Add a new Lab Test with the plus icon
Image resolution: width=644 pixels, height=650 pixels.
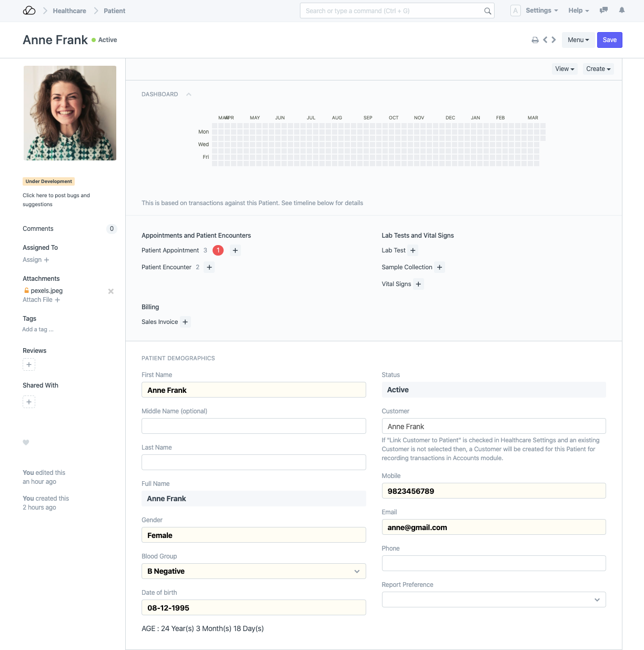point(413,250)
